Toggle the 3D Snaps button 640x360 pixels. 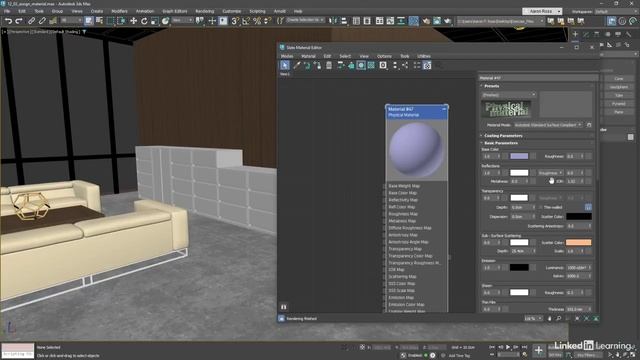coord(235,21)
